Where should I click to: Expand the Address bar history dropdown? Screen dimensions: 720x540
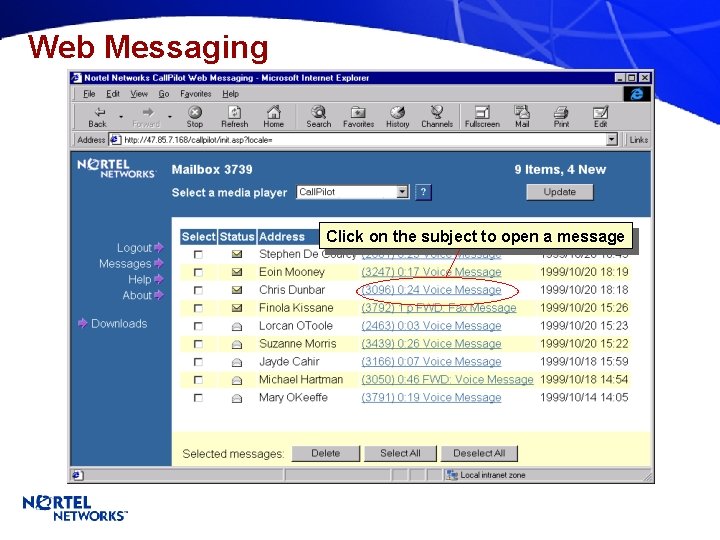(x=612, y=139)
